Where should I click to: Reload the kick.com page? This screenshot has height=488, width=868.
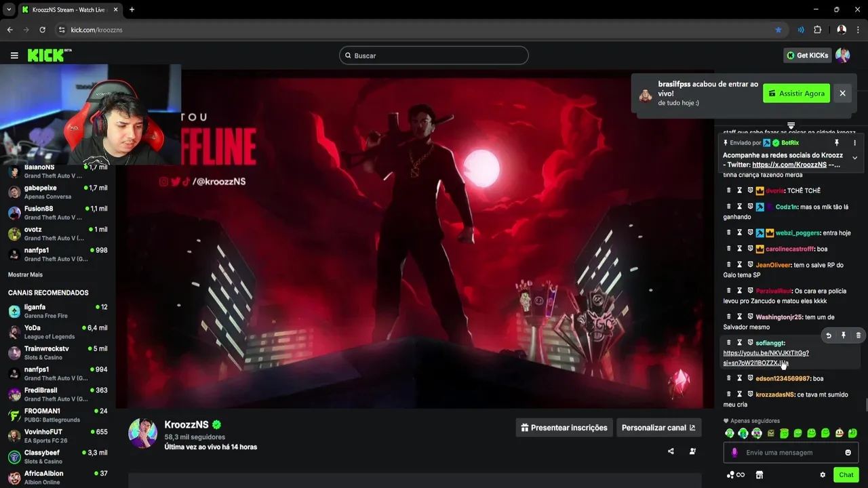(x=42, y=30)
